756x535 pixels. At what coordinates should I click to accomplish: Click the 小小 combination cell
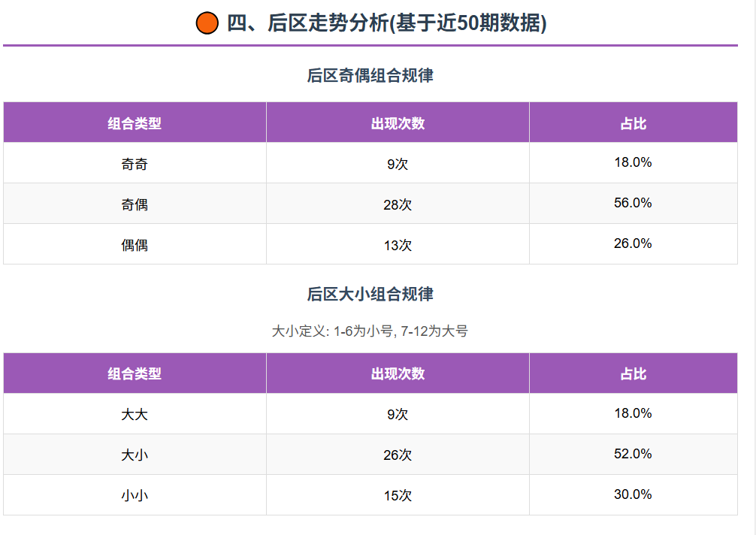[x=135, y=495]
